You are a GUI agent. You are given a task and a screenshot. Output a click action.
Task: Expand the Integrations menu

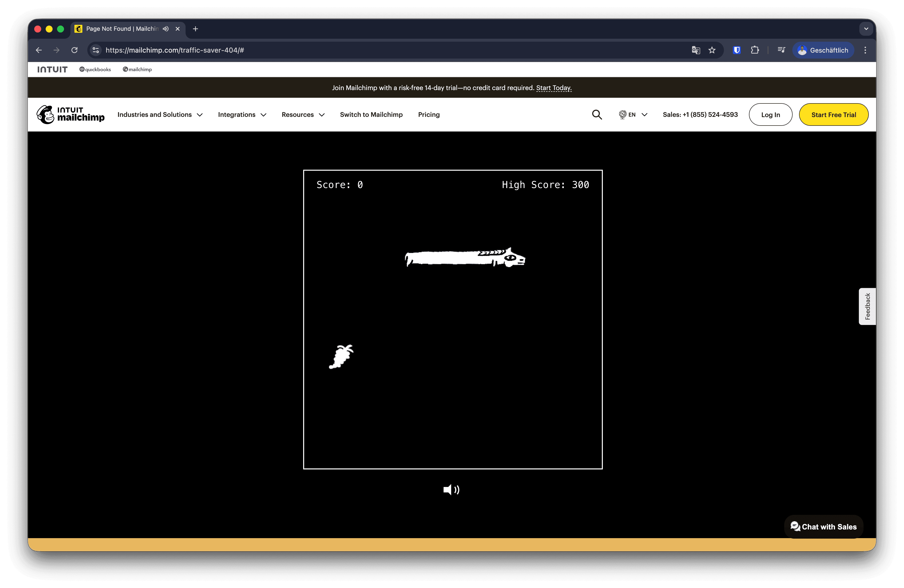point(242,115)
